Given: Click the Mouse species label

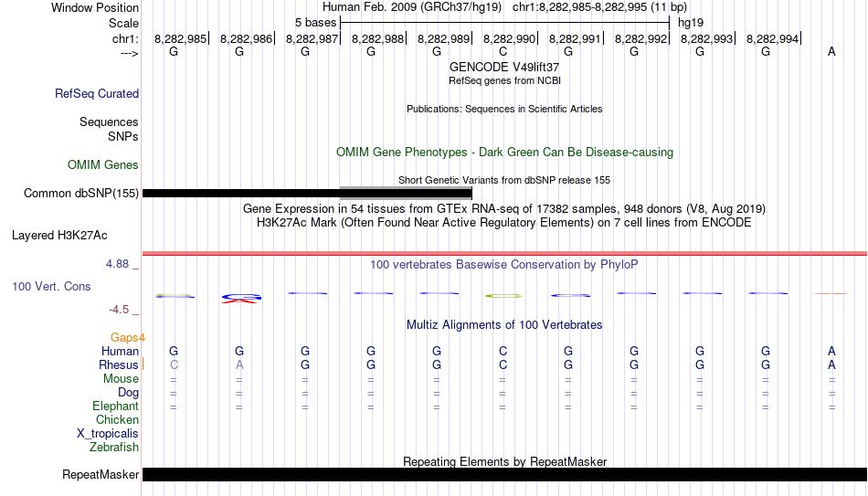Looking at the screenshot, I should point(121,379).
